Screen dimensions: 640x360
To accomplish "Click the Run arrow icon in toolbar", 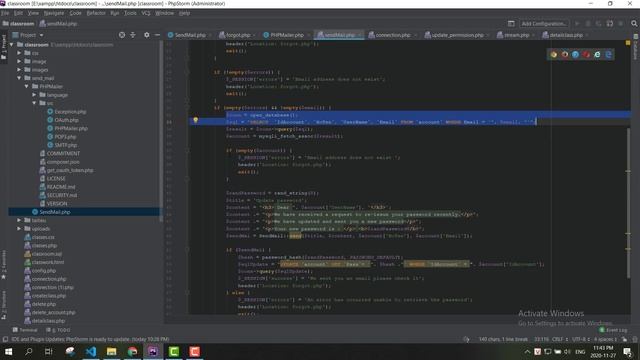I will coord(577,24).
